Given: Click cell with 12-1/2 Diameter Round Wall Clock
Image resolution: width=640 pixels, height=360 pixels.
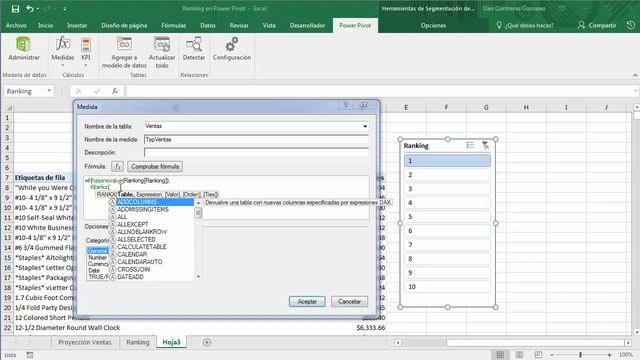Looking at the screenshot, I should point(67,327).
